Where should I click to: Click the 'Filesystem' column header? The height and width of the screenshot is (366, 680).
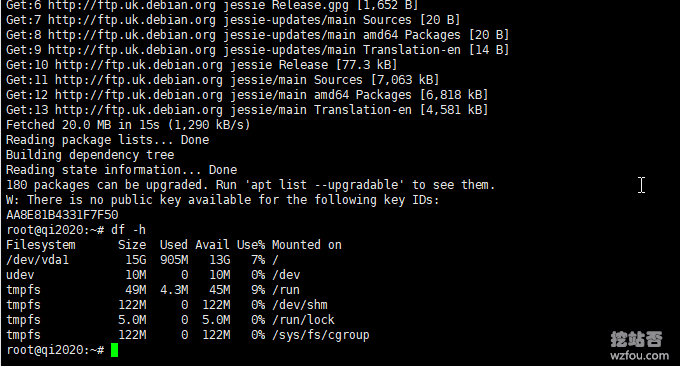pyautogui.click(x=41, y=245)
